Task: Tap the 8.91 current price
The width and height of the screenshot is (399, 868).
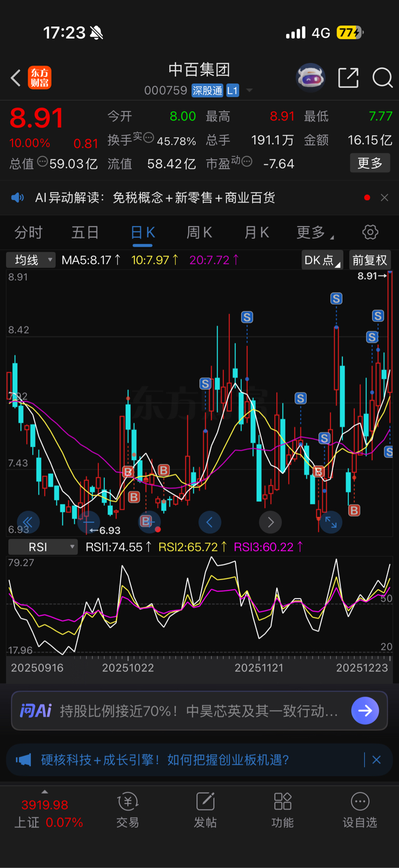Action: click(x=36, y=118)
